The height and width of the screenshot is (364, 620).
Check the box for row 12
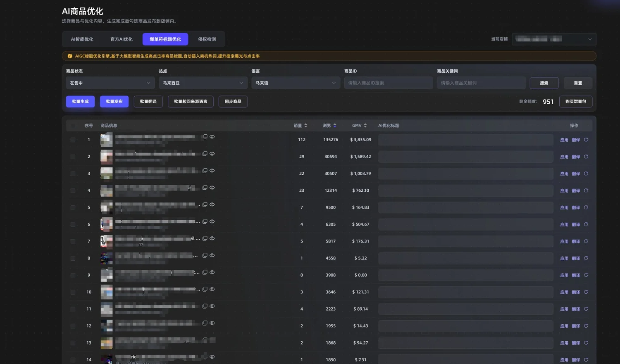click(73, 326)
